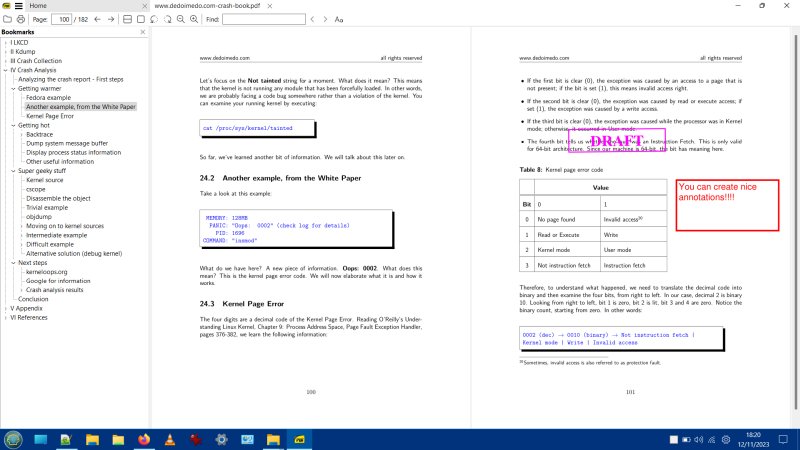Click the Print toolbar icon
Viewport: 800px width, 450px height.
coord(20,19)
